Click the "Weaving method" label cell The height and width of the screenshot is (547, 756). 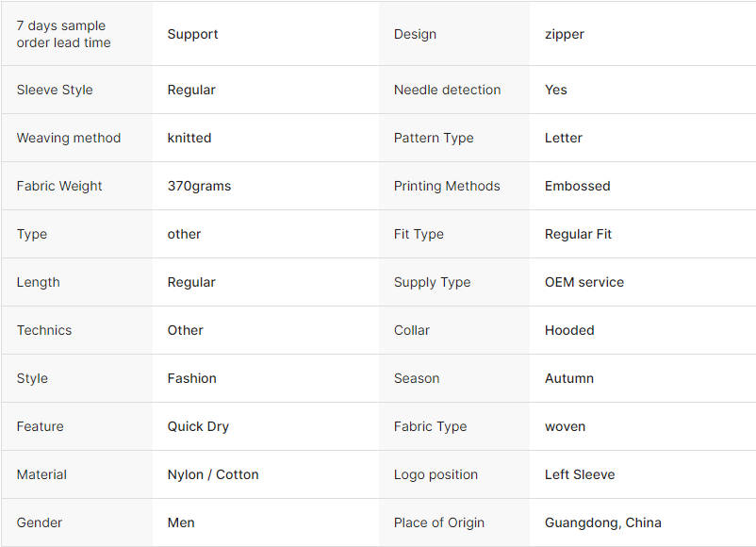pos(69,138)
